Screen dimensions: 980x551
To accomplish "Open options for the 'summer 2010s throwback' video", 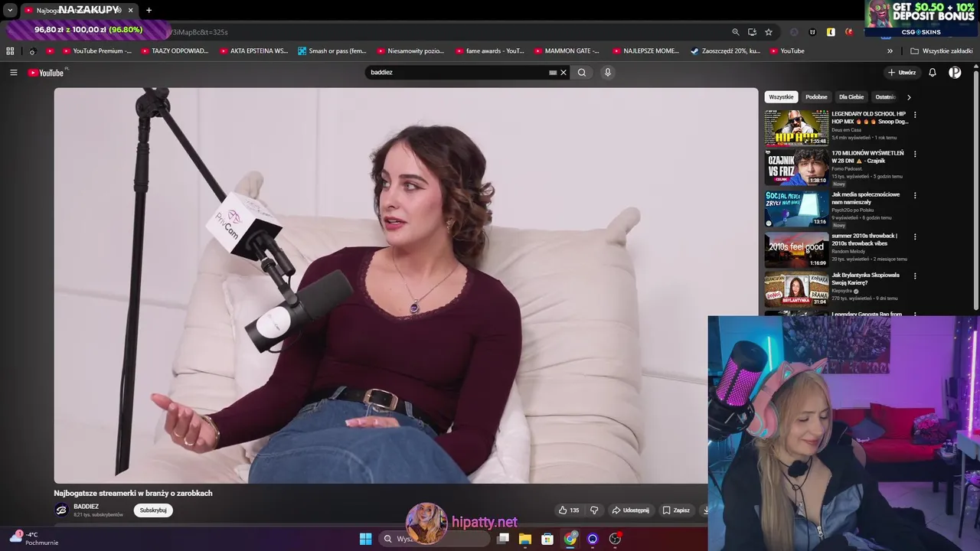I will pos(915,236).
